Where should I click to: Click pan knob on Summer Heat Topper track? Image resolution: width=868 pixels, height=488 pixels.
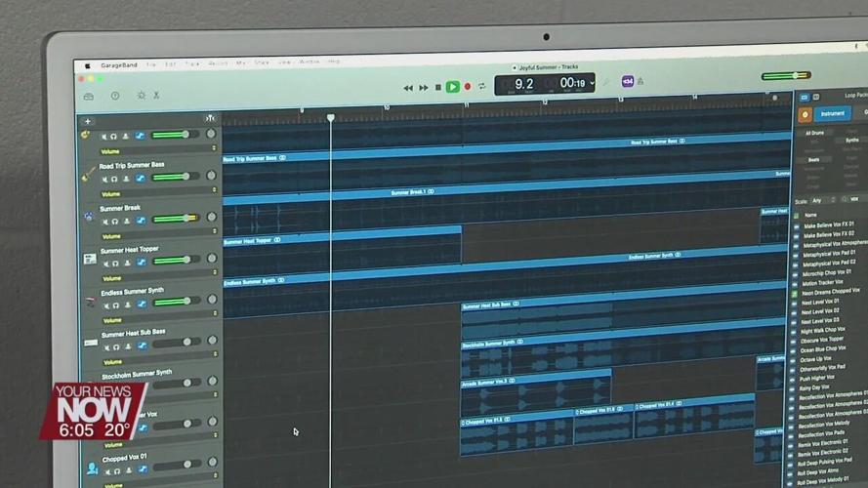pos(211,258)
